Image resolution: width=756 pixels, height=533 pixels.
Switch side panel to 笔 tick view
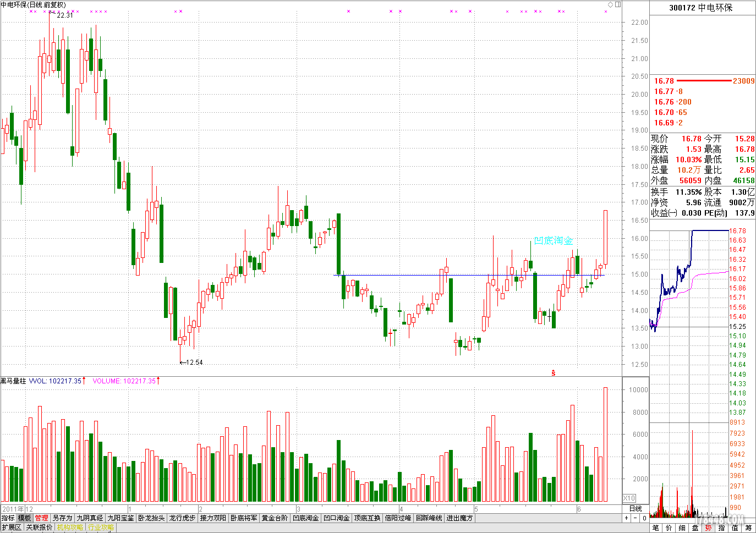coord(656,527)
